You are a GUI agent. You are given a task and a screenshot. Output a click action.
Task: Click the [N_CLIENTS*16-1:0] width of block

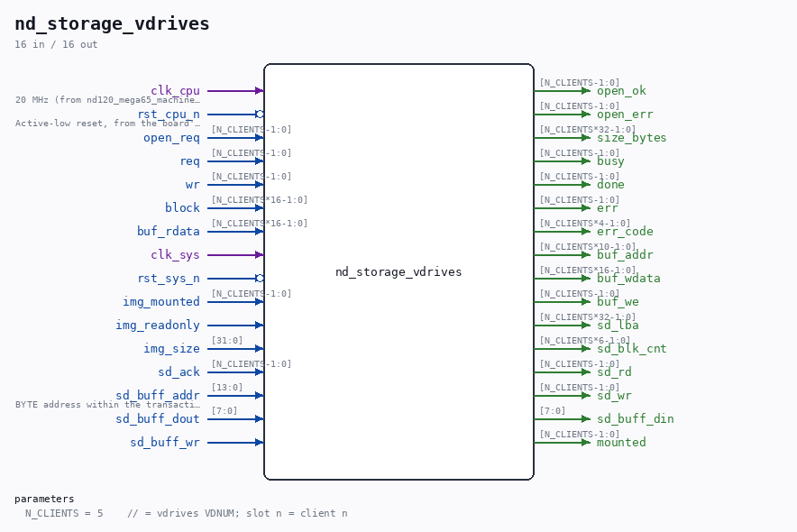[260, 199]
